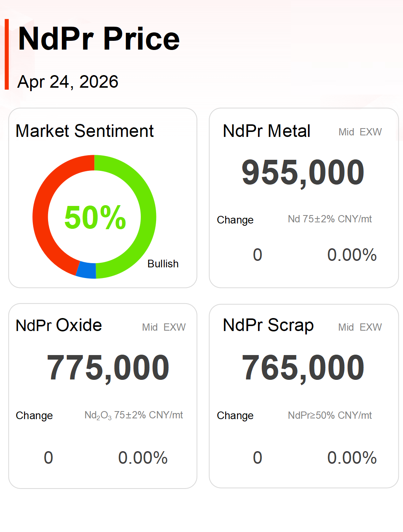Click the 775,000 oxide price

[108, 368]
